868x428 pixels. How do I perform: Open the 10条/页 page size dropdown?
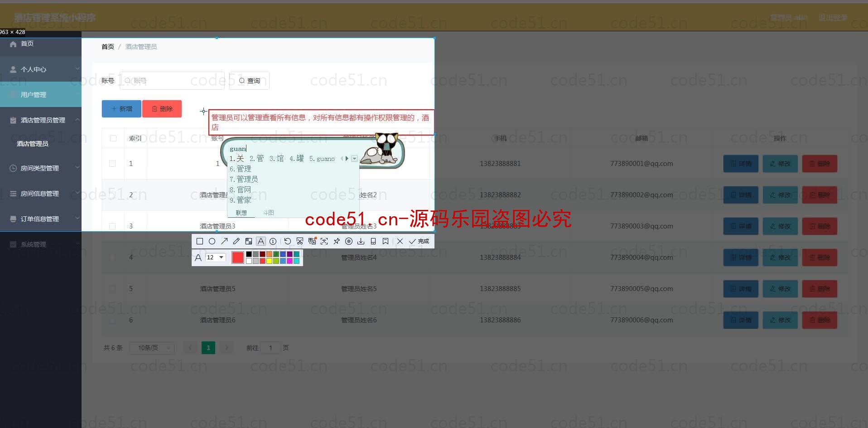tap(152, 348)
